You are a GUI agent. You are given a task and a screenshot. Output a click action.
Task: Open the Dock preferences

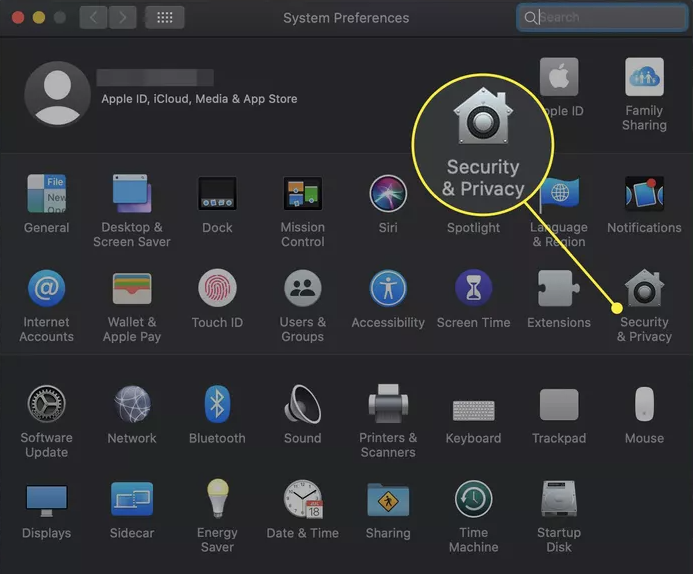tap(217, 194)
